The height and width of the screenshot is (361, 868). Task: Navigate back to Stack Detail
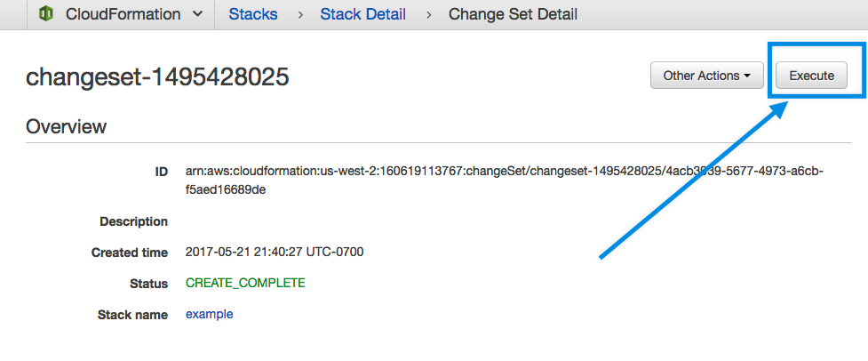362,14
